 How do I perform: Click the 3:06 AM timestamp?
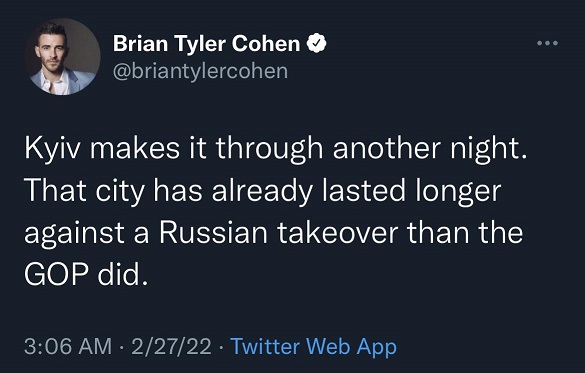coord(68,346)
